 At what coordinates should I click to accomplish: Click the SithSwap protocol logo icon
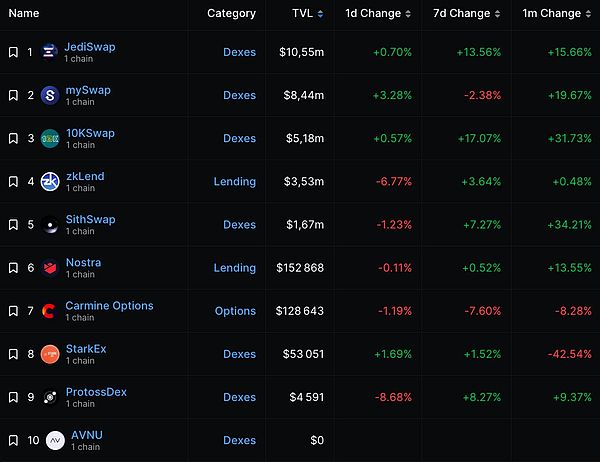point(50,225)
